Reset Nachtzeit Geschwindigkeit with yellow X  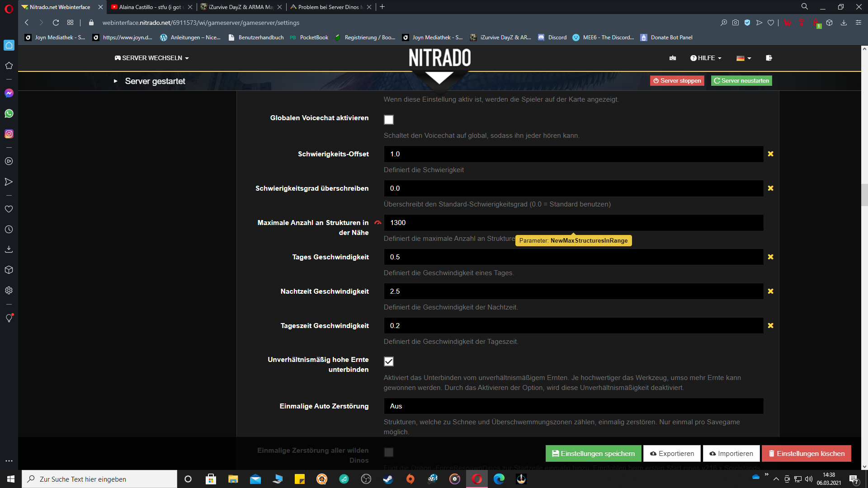coord(771,291)
